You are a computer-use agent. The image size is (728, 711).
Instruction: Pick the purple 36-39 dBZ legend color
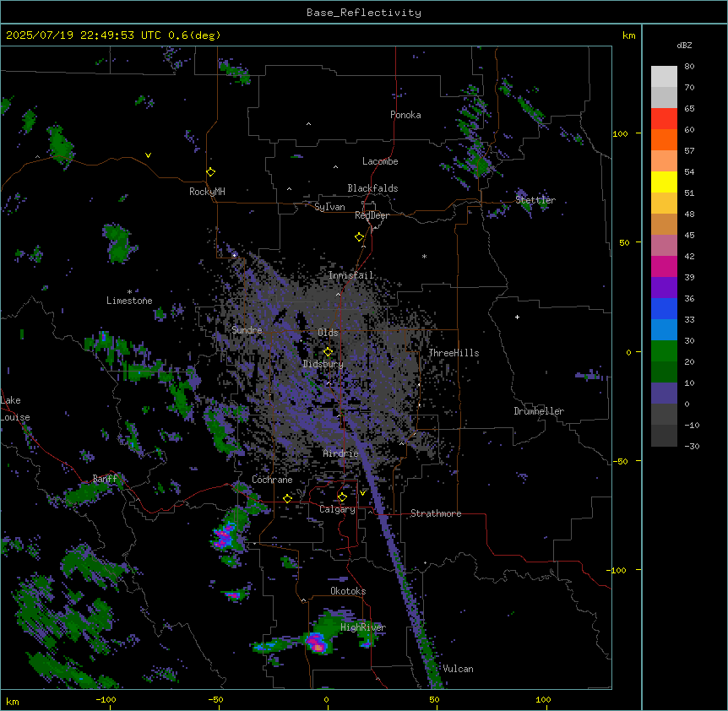point(664,288)
